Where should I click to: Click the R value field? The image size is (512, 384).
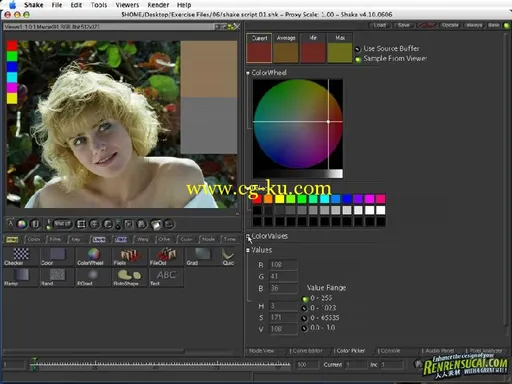pos(283,265)
